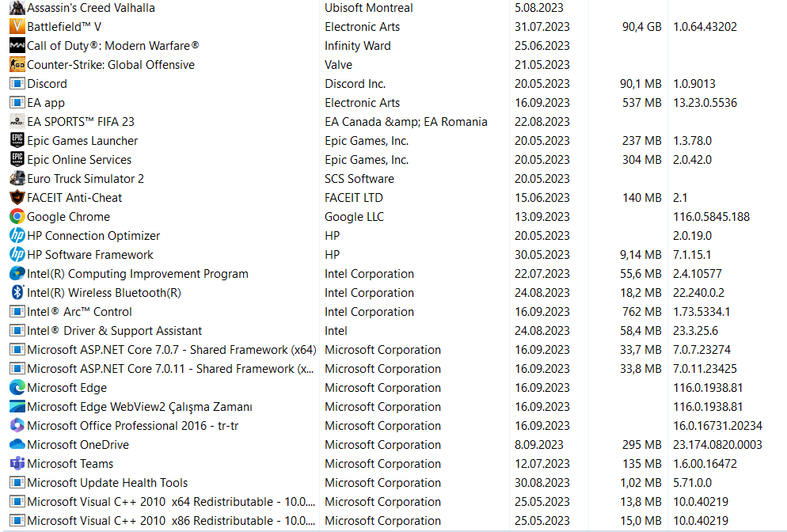
Task: Click the HP Connection Optimizer icon
Action: pos(17,235)
